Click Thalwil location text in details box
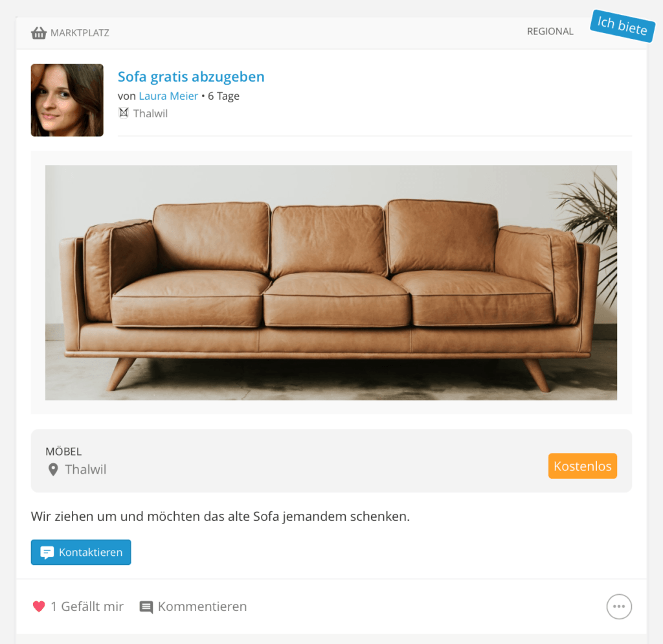 tap(85, 469)
